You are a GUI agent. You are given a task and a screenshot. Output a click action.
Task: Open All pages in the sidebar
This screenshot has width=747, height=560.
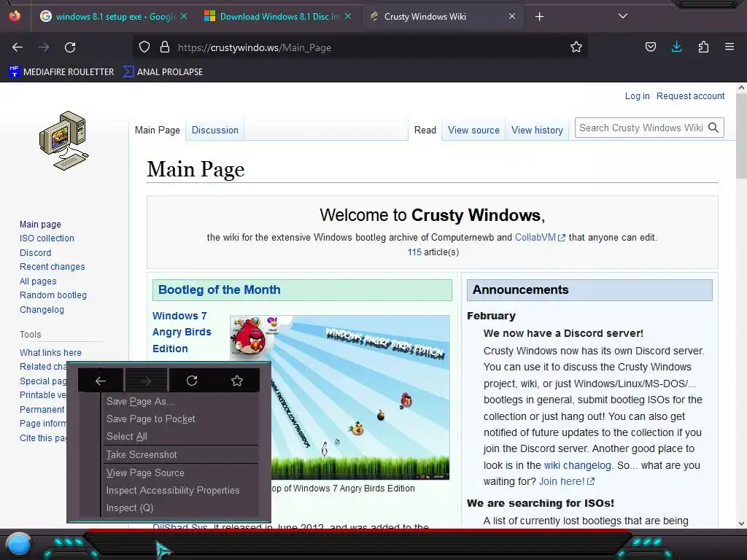[38, 281]
